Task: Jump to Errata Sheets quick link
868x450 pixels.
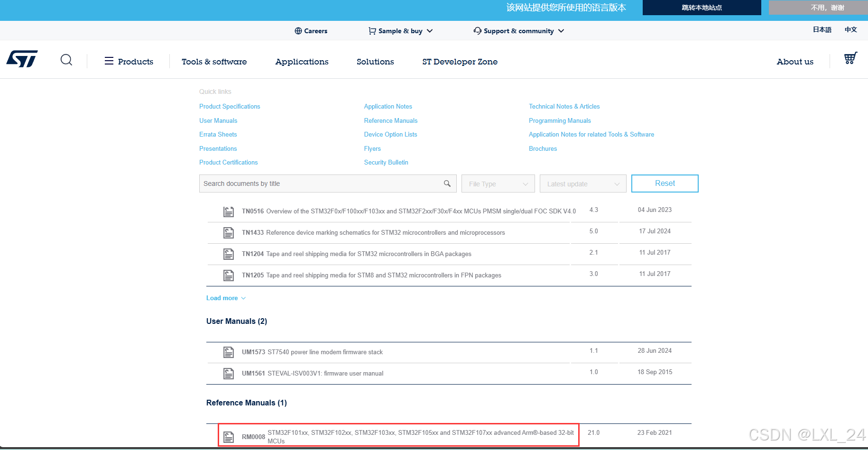Action: tap(218, 135)
